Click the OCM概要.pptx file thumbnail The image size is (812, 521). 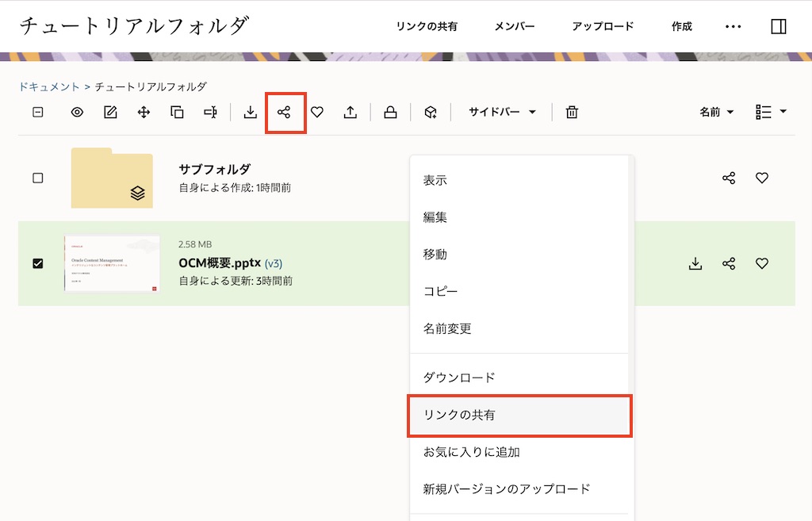[x=112, y=263]
